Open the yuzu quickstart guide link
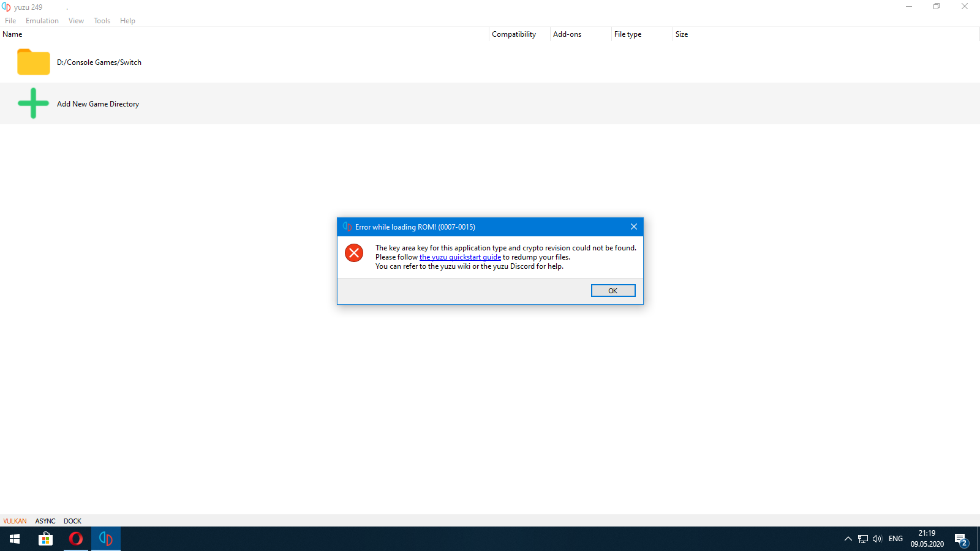This screenshot has width=980, height=551. pyautogui.click(x=460, y=257)
